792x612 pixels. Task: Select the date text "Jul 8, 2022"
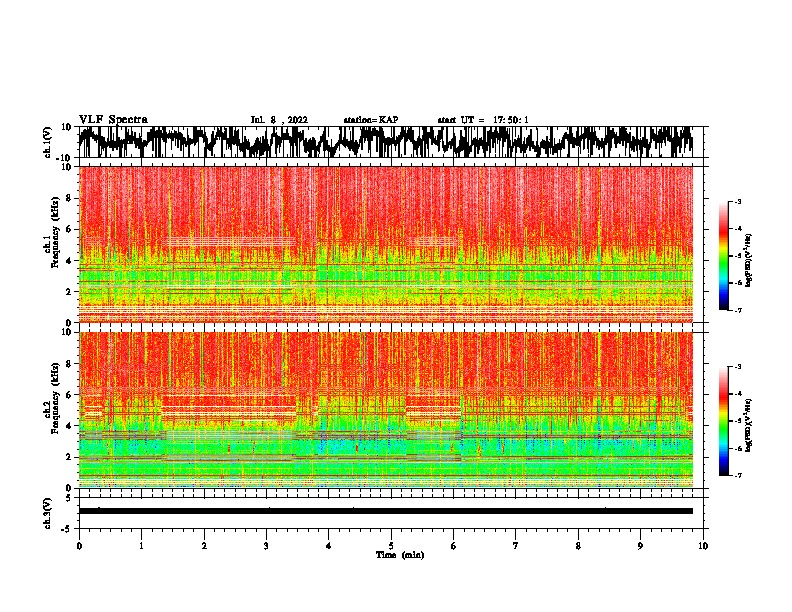point(279,120)
